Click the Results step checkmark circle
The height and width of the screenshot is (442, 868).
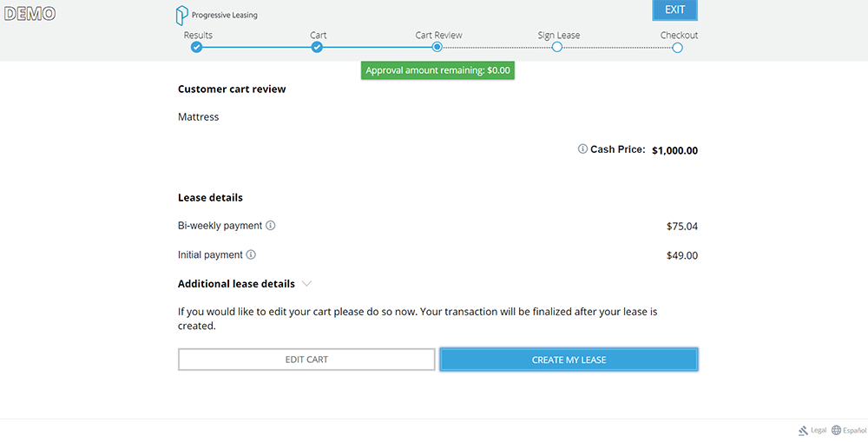click(x=197, y=48)
